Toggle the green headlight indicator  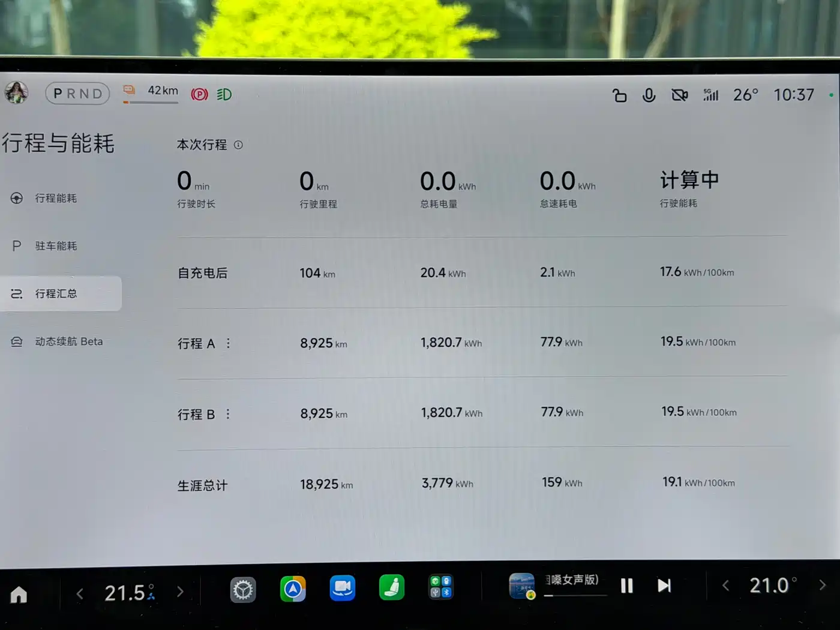click(x=224, y=94)
